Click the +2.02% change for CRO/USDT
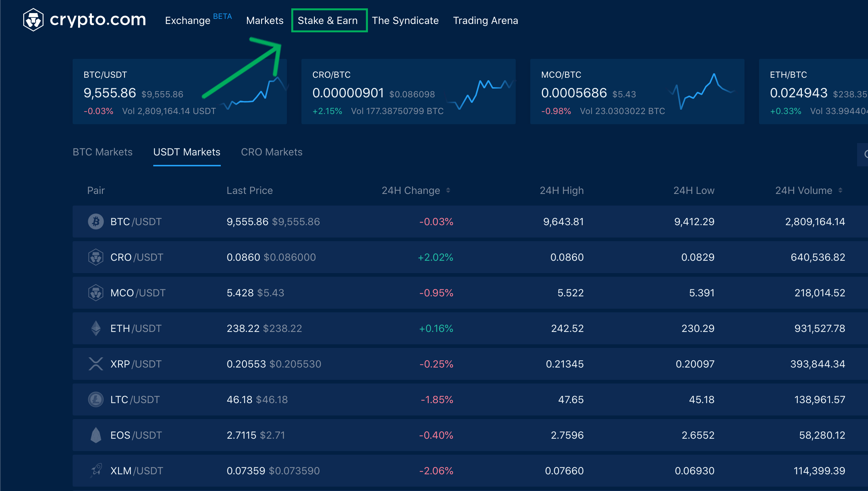 point(435,257)
